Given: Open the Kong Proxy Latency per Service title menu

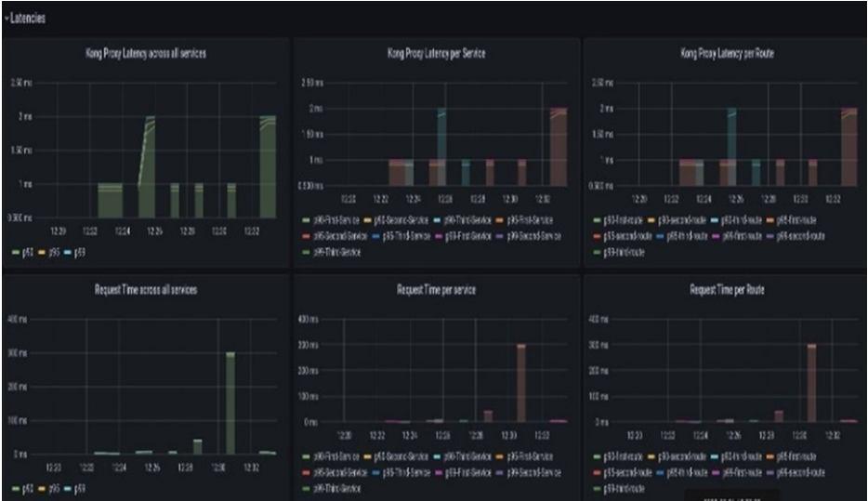Looking at the screenshot, I should pos(436,54).
